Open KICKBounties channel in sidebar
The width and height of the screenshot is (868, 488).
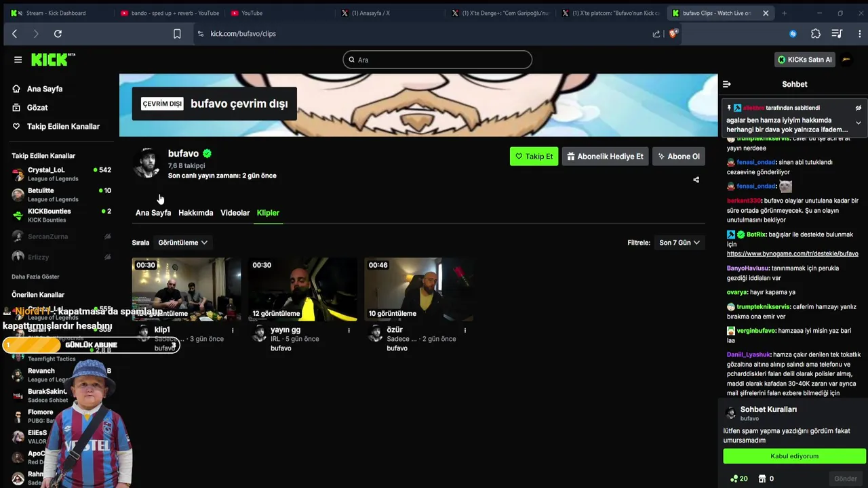point(61,216)
